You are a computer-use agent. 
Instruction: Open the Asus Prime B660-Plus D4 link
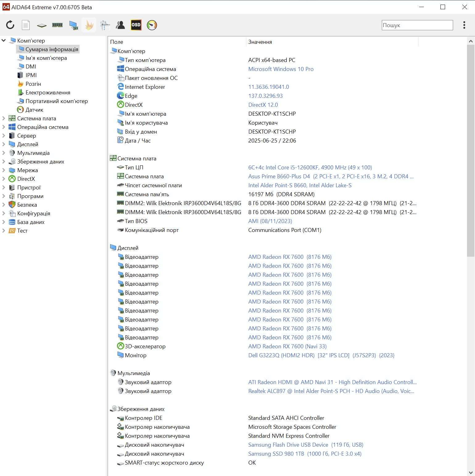click(x=331, y=176)
